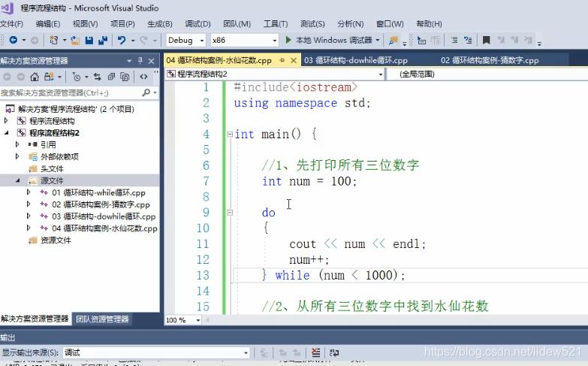Click the Pending Changes Filter clock icon
The width and height of the screenshot is (588, 366).
[77, 77]
